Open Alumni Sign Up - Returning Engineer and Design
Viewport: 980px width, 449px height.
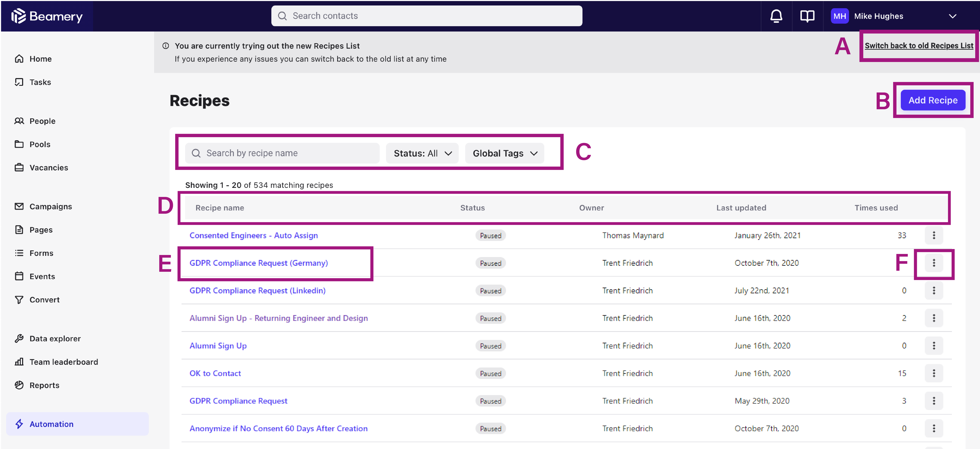[x=279, y=318]
